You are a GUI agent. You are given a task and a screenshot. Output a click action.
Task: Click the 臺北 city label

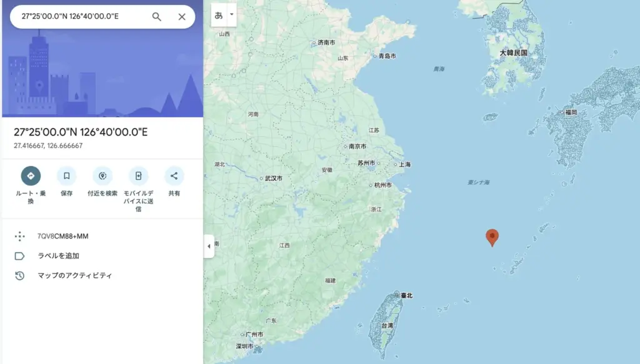point(406,295)
